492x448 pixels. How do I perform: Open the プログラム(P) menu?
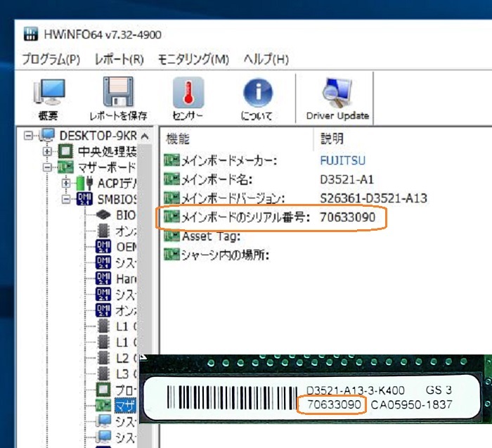click(x=51, y=59)
